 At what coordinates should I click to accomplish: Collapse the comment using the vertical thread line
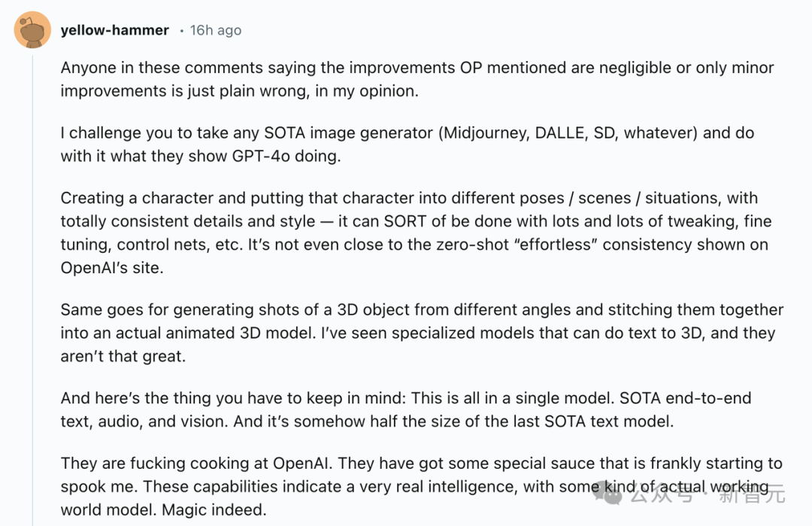point(32,290)
